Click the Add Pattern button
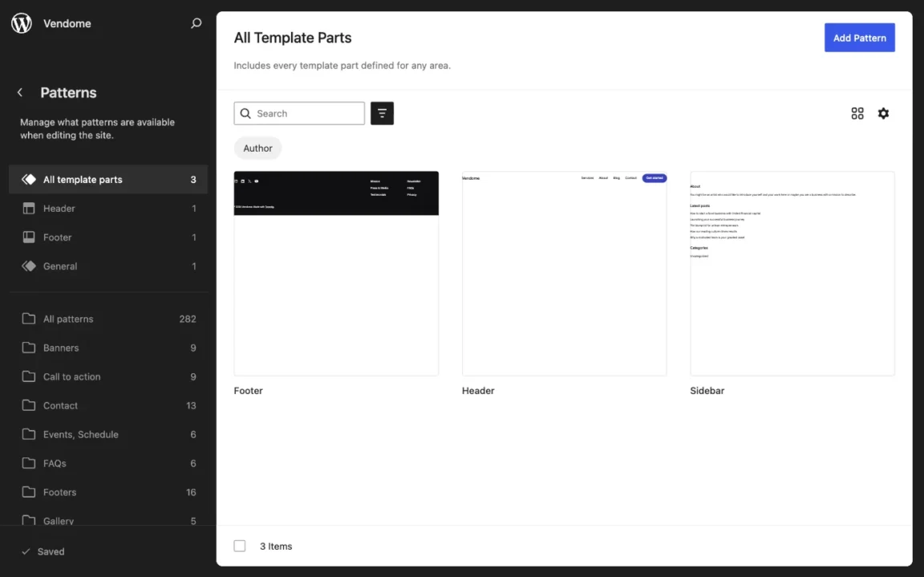Viewport: 924px width, 577px height. (859, 37)
